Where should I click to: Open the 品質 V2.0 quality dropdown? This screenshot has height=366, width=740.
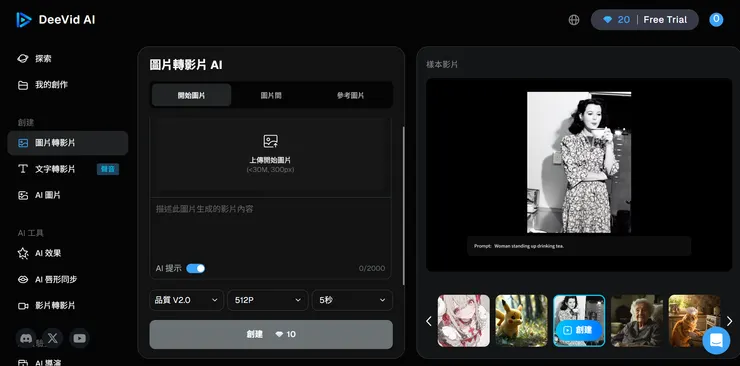186,300
